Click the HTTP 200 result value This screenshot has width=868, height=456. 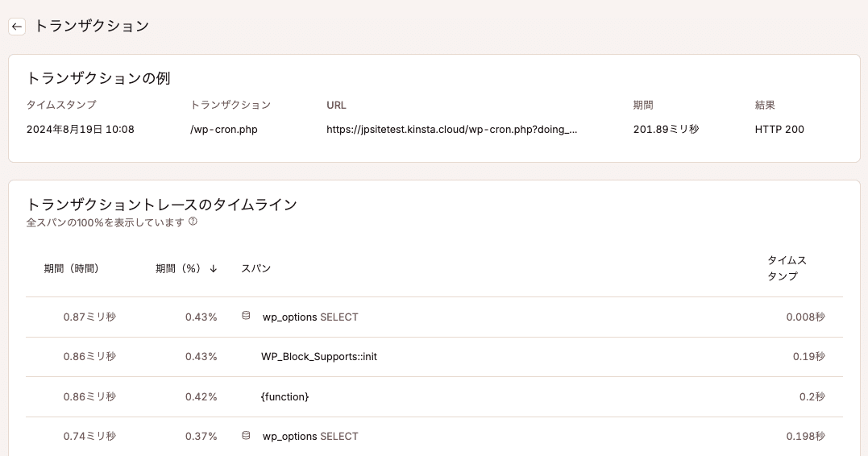pyautogui.click(x=779, y=129)
